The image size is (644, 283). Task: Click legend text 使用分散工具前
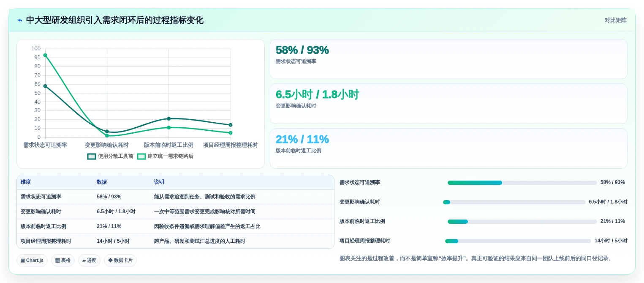pos(116,157)
